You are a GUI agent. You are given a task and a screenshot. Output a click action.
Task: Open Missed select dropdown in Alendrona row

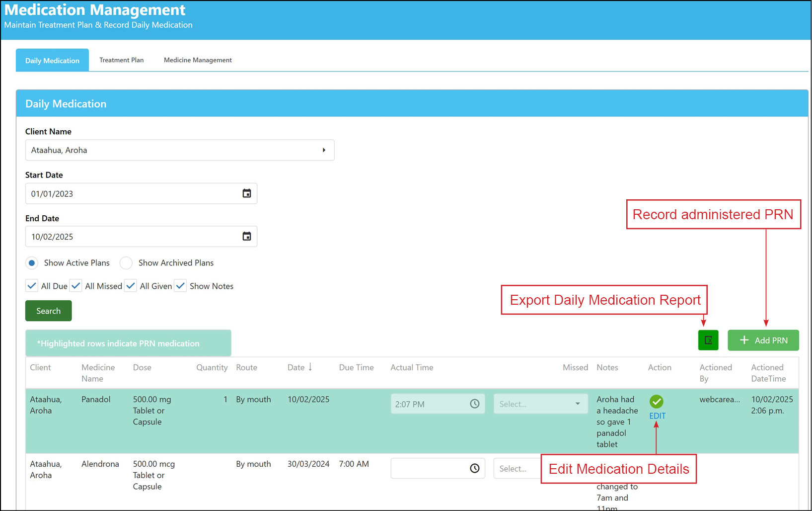click(517, 468)
